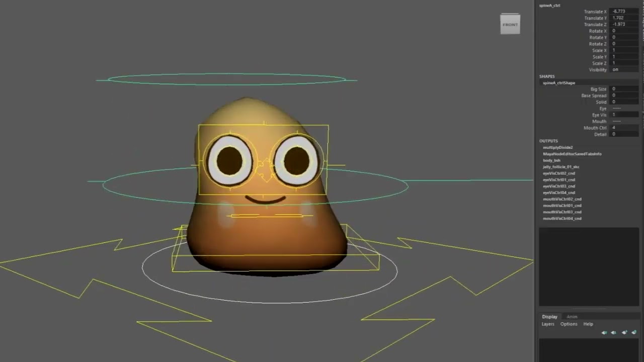644x362 pixels.
Task: Click the Rotate Y value field
Action: pyautogui.click(x=624, y=38)
